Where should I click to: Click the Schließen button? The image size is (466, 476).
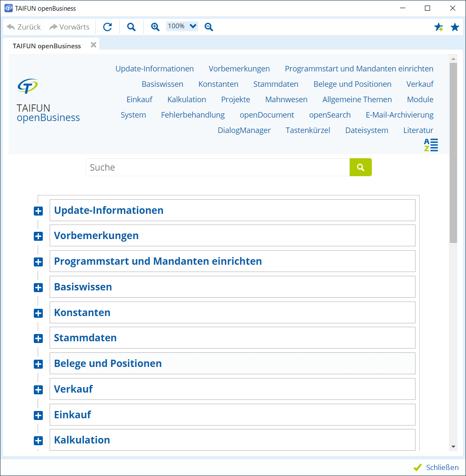(x=436, y=467)
